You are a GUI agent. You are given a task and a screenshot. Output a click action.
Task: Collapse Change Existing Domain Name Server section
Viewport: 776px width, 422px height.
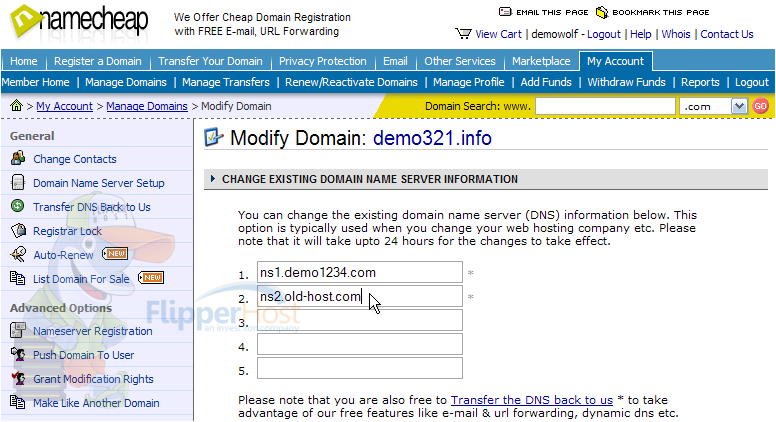(213, 179)
